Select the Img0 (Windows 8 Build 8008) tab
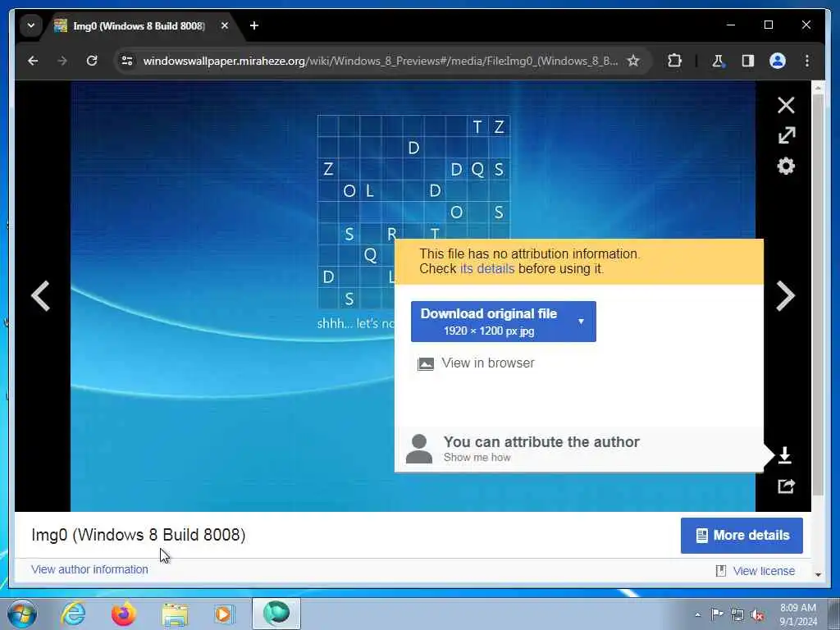This screenshot has width=840, height=630. tap(139, 25)
